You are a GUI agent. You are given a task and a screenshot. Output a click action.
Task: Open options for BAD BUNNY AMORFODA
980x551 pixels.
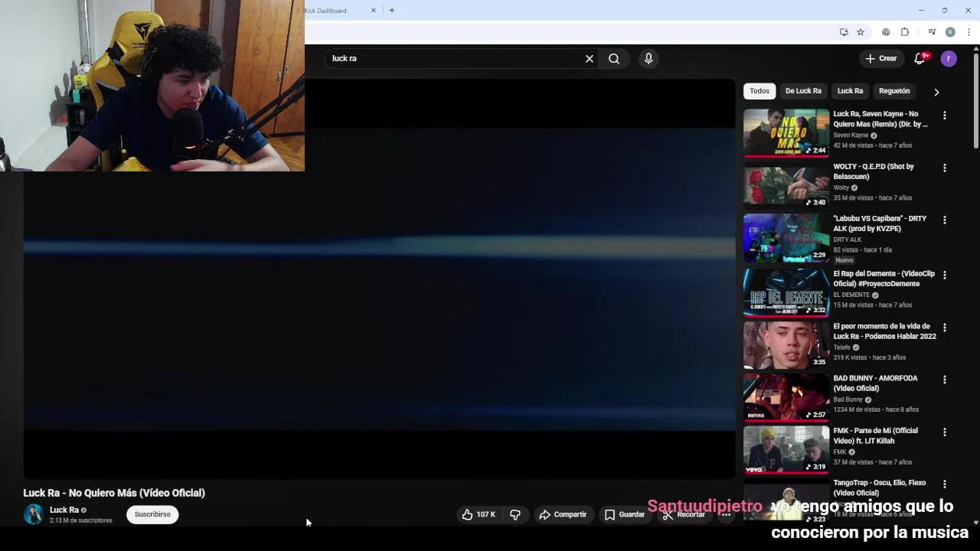coord(944,380)
